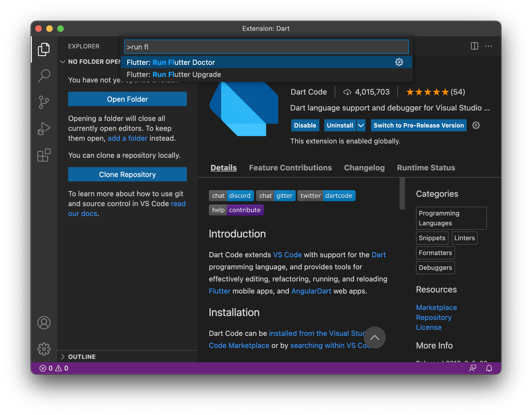Click the split editor right icon
Image resolution: width=532 pixels, height=415 pixels.
click(474, 46)
